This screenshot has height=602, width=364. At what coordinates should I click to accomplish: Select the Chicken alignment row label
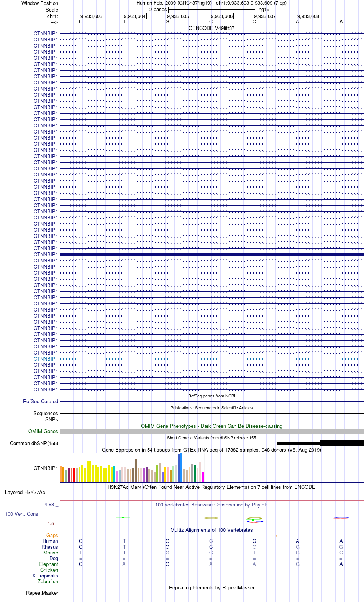pyautogui.click(x=49, y=570)
